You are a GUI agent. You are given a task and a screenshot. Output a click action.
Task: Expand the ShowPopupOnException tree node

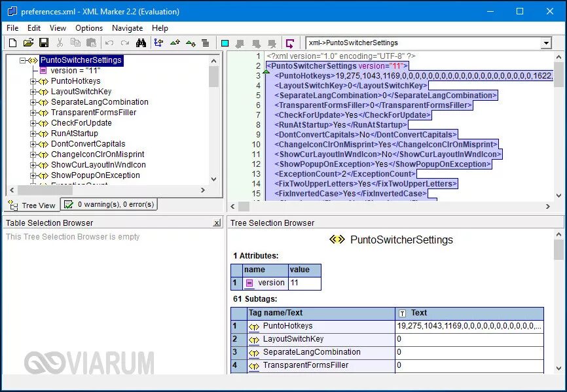pos(33,176)
